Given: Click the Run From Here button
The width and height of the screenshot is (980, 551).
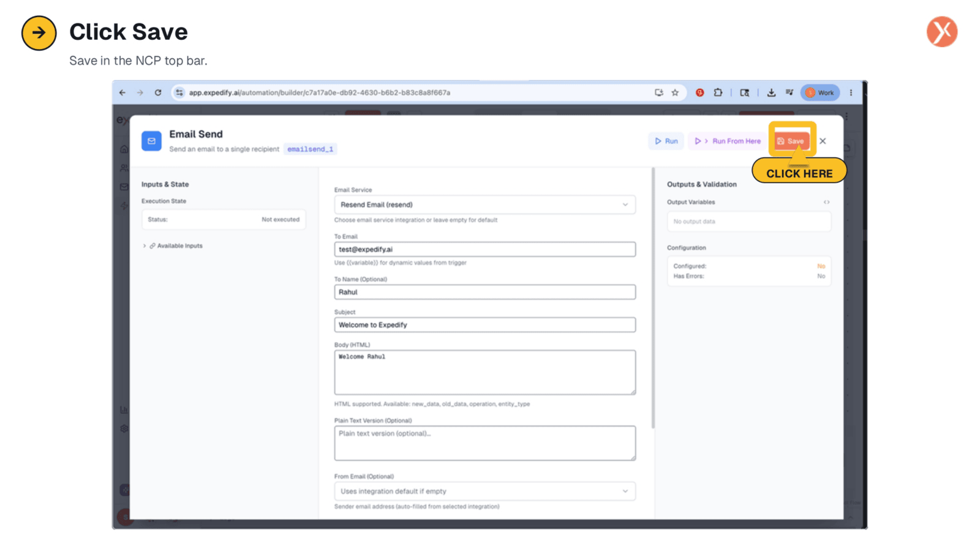Looking at the screenshot, I should click(x=728, y=141).
